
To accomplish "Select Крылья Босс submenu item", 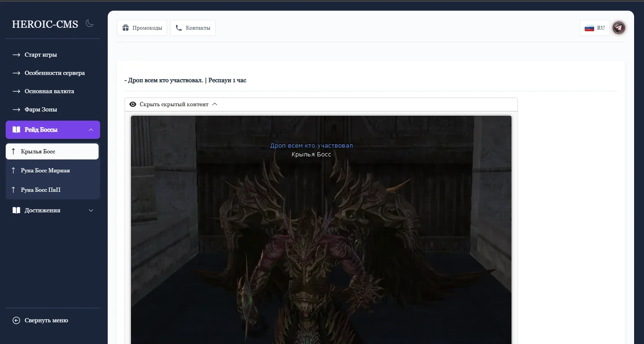I will click(x=52, y=151).
